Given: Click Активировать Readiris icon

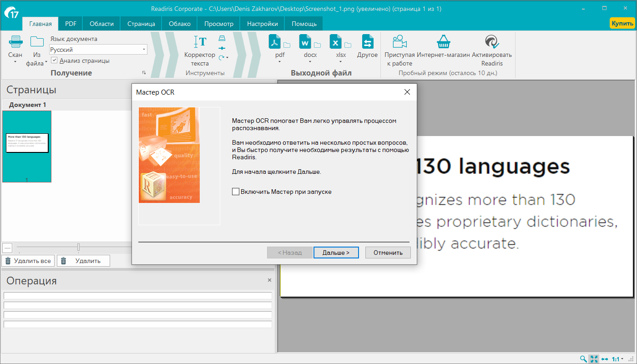Looking at the screenshot, I should tap(491, 42).
